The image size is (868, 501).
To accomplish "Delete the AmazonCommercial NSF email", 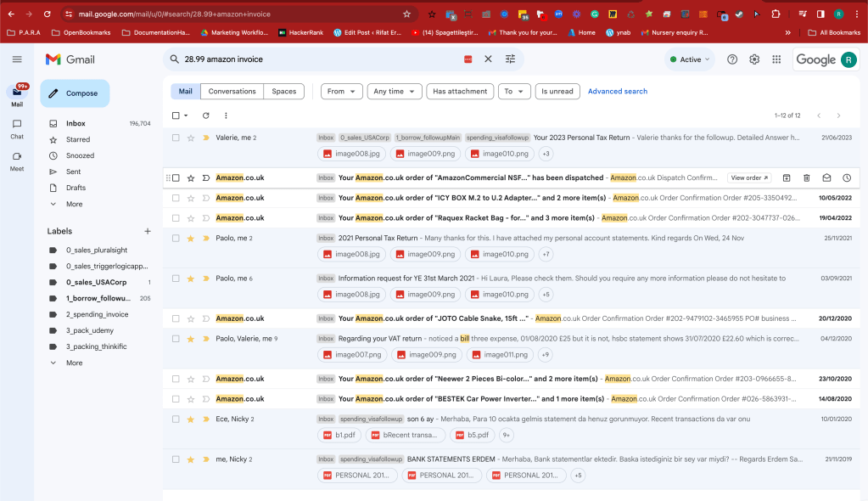I will [x=807, y=178].
